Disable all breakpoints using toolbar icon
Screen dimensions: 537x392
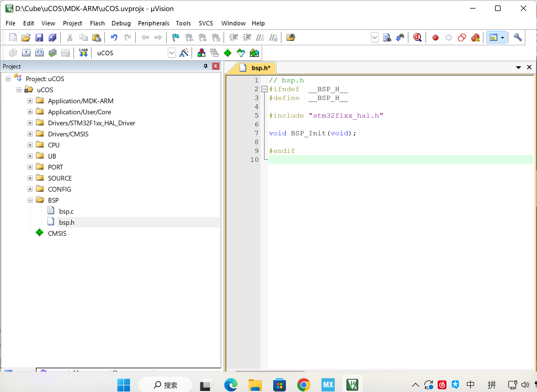462,37
